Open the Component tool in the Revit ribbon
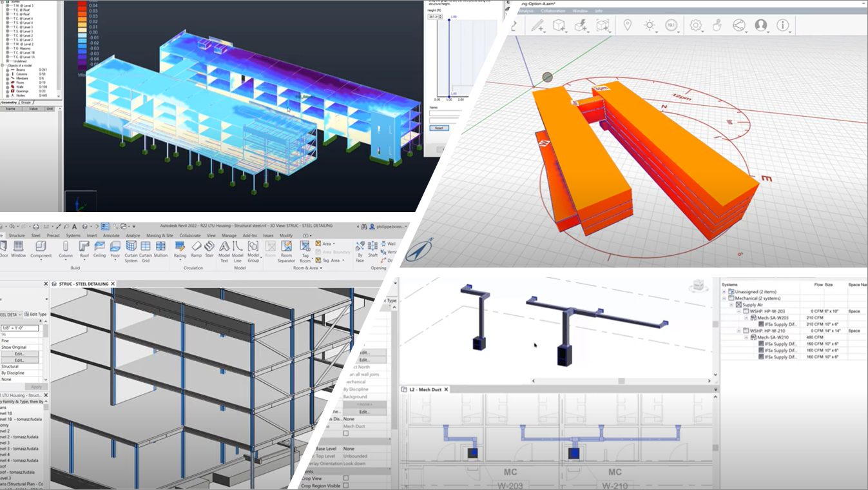The image size is (868, 490). click(x=41, y=250)
